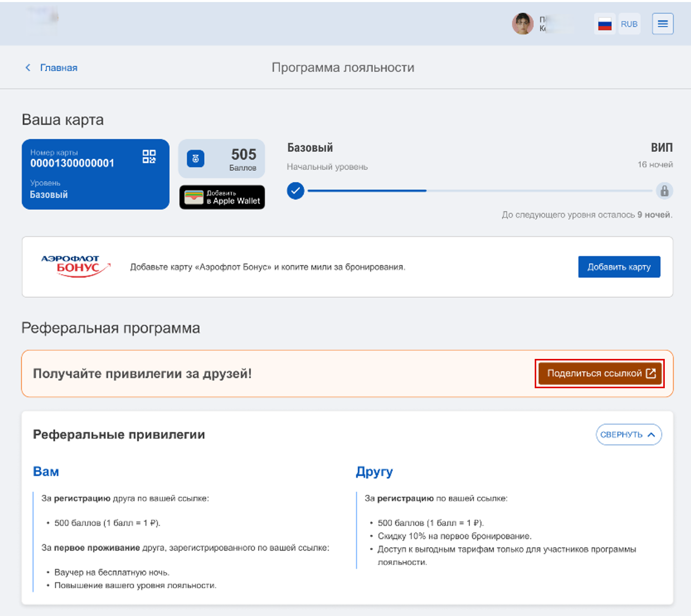691x616 pixels.
Task: Click the Реферальные привилегии heading
Action: click(119, 434)
